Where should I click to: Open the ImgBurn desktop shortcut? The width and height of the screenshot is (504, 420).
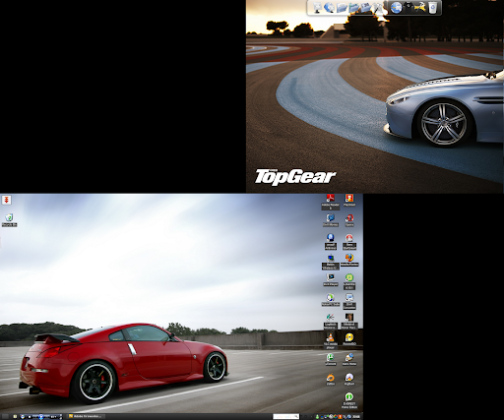[x=349, y=380]
